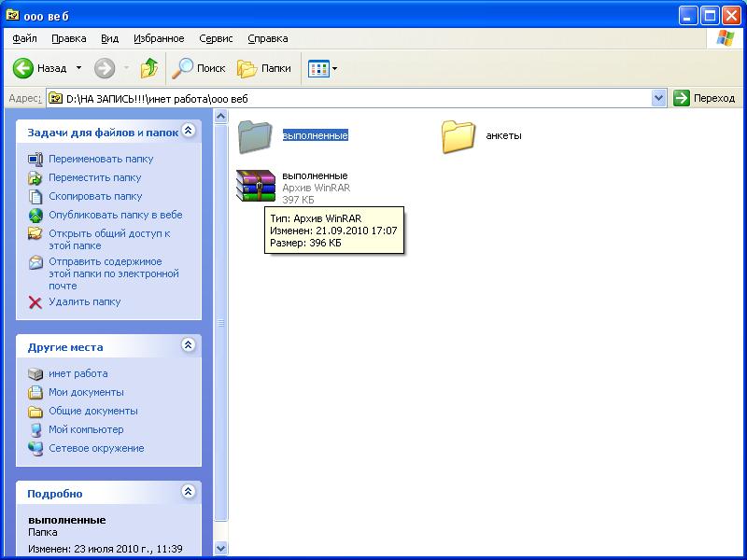Click Переместить папку link
Screen dimensions: 747x560
tap(95, 177)
